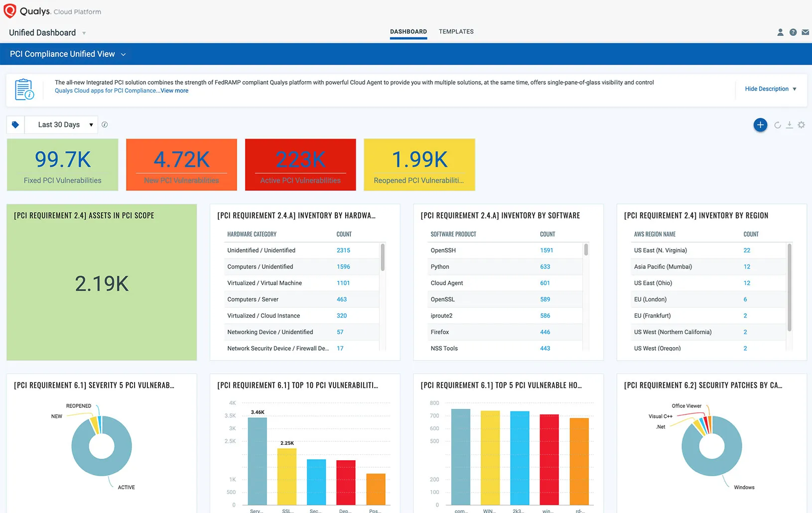Open the OpenSSH count 1591 link
Screen dimensions: 812x513
pyautogui.click(x=546, y=251)
